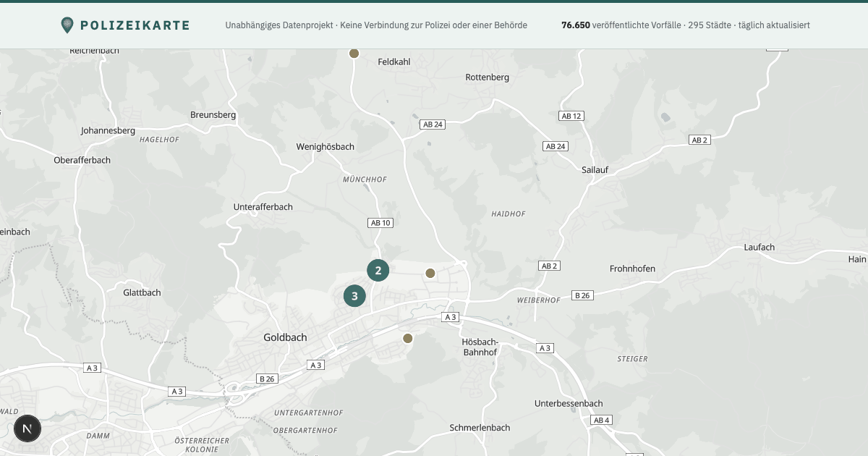Click the AB 10 road shield

(380, 223)
